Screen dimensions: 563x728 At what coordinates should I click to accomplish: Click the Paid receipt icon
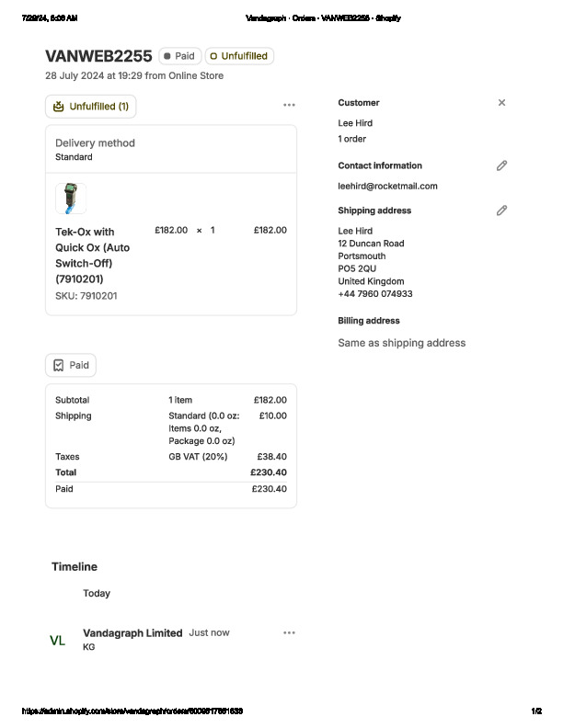pos(59,365)
